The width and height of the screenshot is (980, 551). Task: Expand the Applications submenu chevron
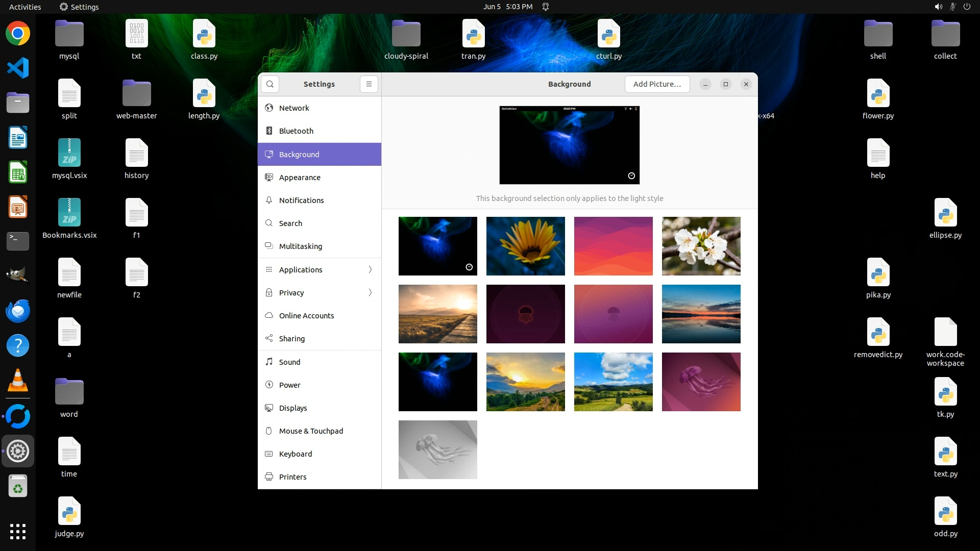point(370,270)
